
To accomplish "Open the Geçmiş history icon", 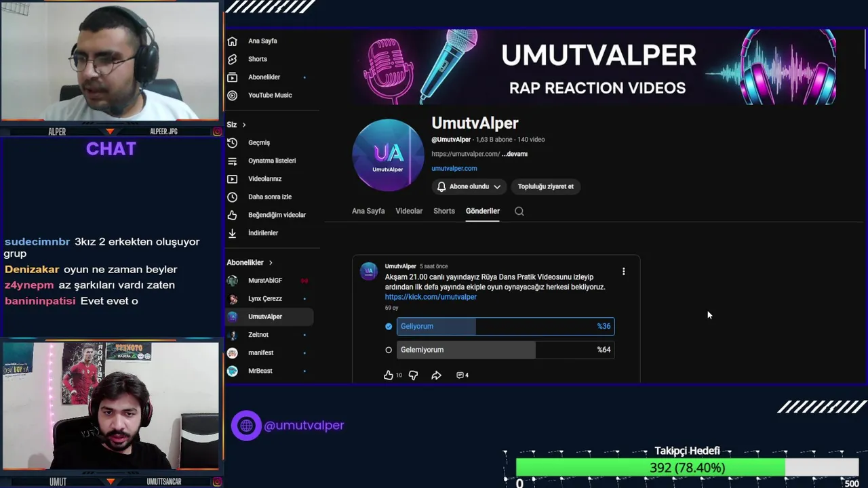I will [x=232, y=143].
